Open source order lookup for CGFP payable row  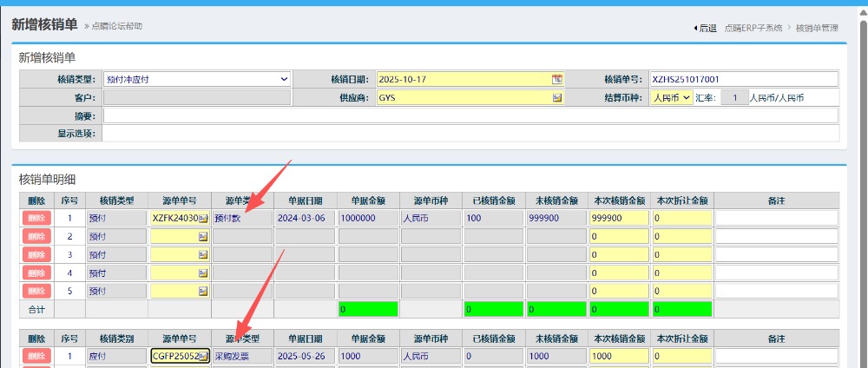pos(203,357)
